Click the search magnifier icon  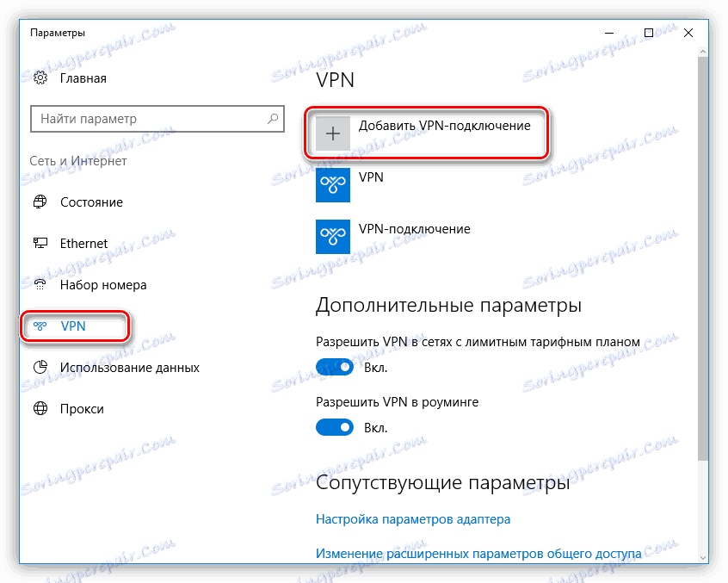pos(272,118)
